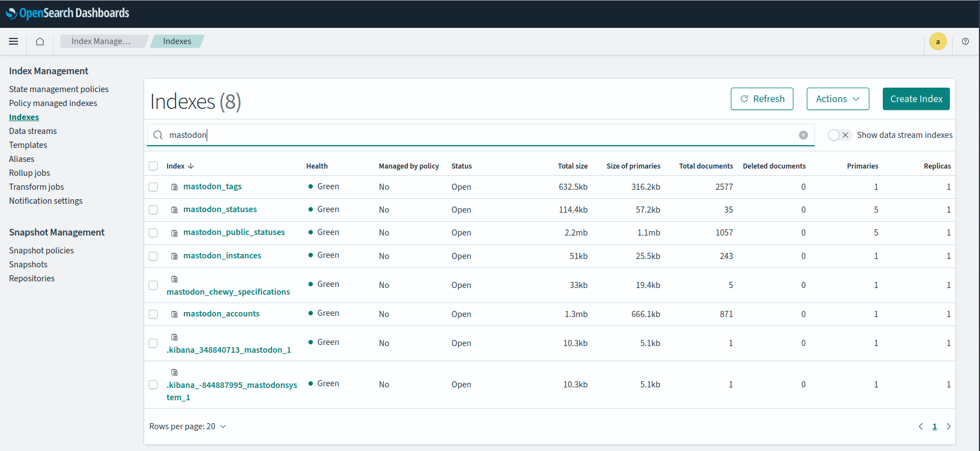Check the mastodon_public_statuses row checkbox
Image resolution: width=980 pixels, height=451 pixels.
coord(153,233)
